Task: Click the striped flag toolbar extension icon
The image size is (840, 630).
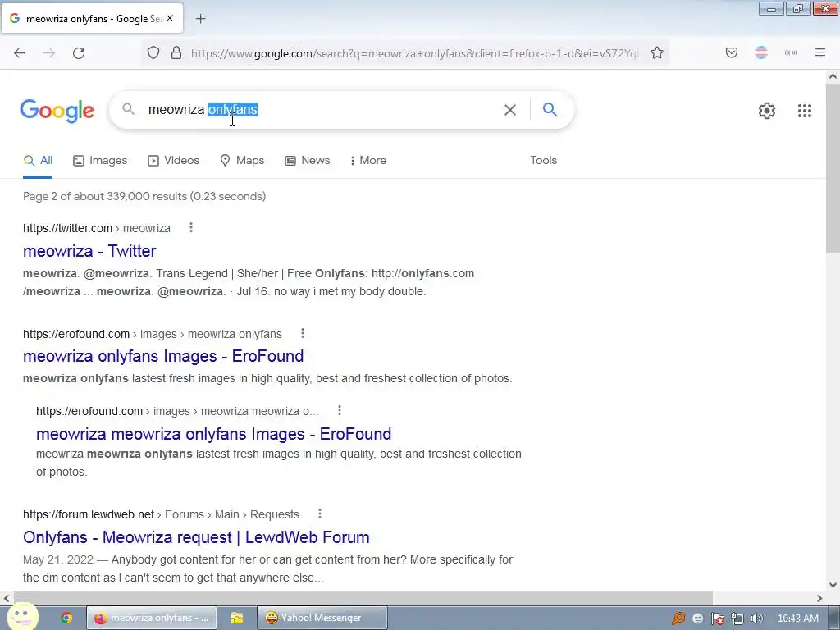Action: tap(761, 52)
